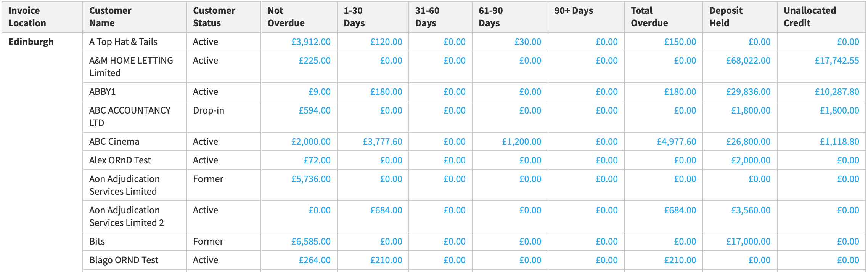This screenshot has width=868, height=272.
Task: Open A Top Hat & Tails not overdue £3,912.00
Action: tap(311, 42)
